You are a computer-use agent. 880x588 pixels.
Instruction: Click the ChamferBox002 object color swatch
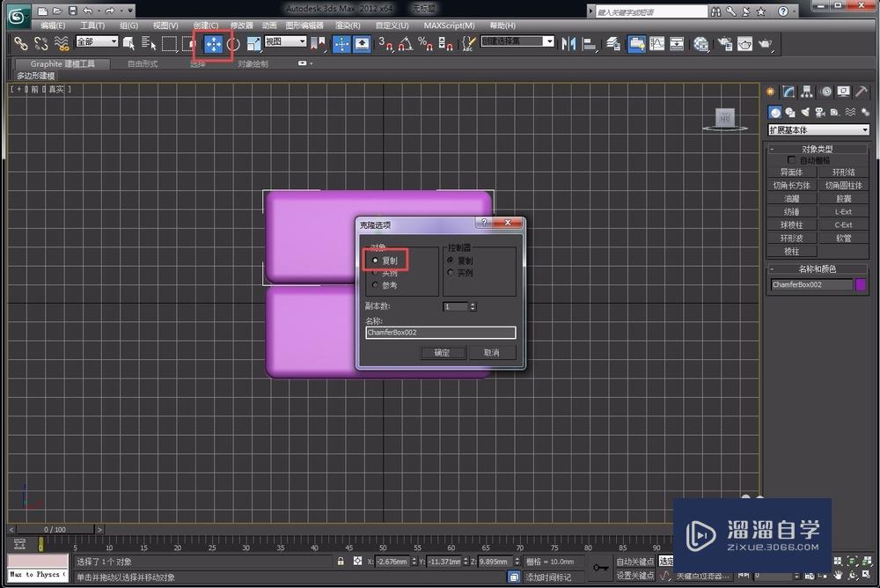(x=860, y=284)
